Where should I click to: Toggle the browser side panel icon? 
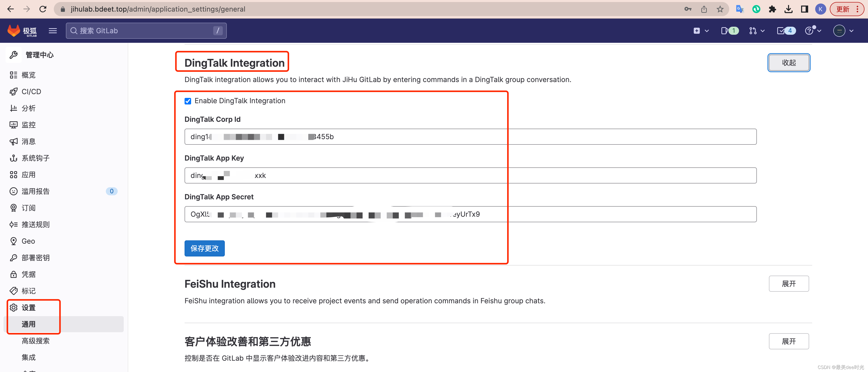[x=805, y=9]
